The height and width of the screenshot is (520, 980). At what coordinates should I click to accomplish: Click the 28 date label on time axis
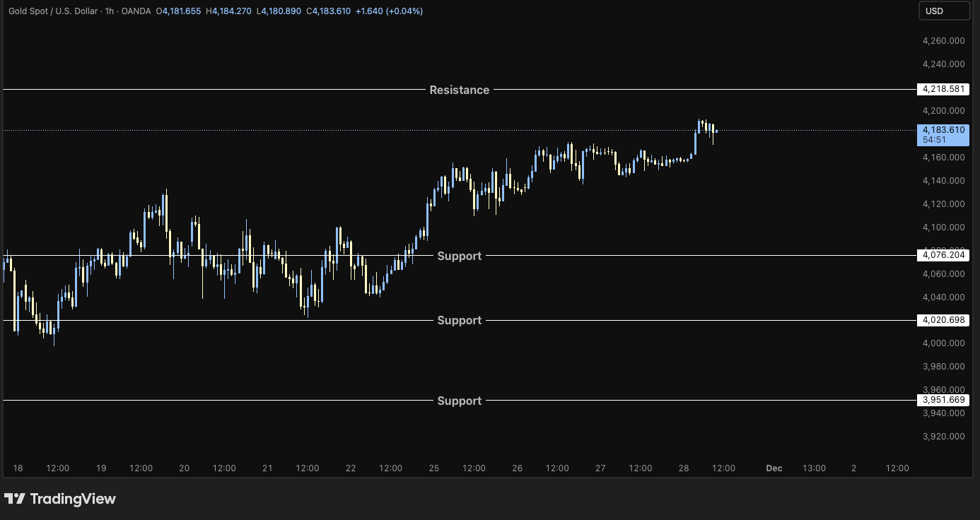tap(683, 468)
